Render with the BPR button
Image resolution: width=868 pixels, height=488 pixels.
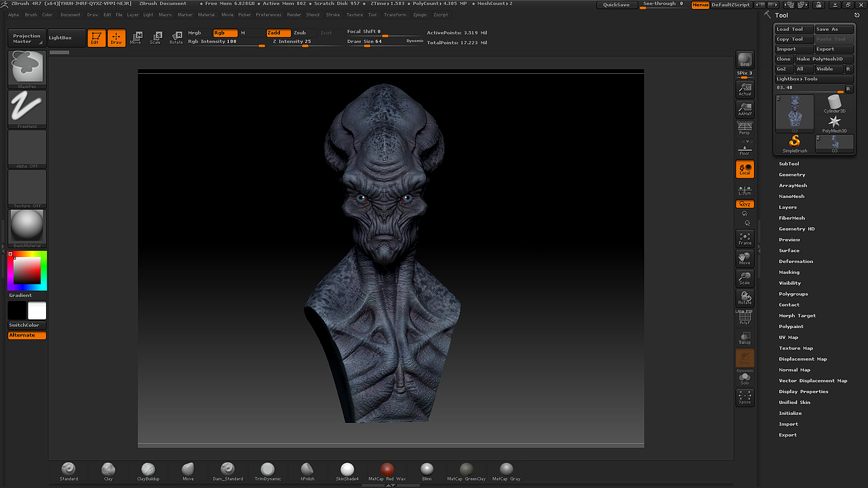point(745,60)
